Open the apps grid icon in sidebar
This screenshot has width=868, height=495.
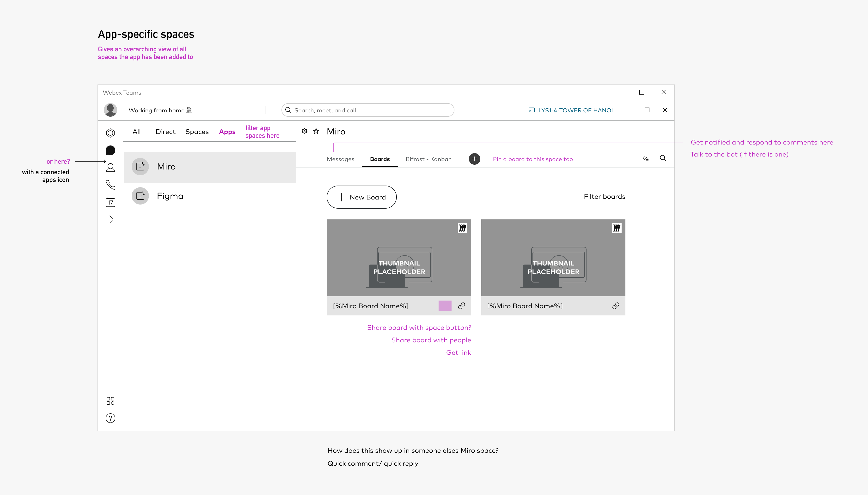pos(110,401)
